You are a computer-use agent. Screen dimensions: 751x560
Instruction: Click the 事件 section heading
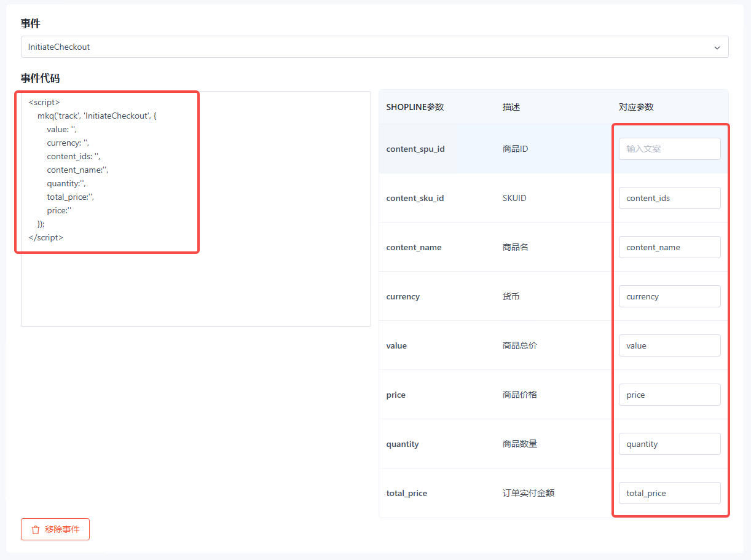click(31, 23)
